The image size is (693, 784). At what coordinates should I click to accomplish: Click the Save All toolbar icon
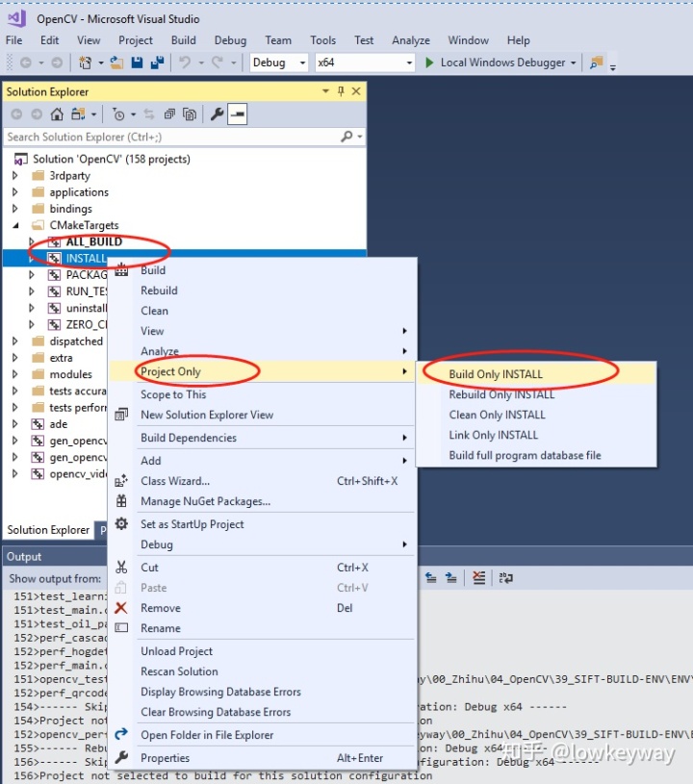[157, 63]
